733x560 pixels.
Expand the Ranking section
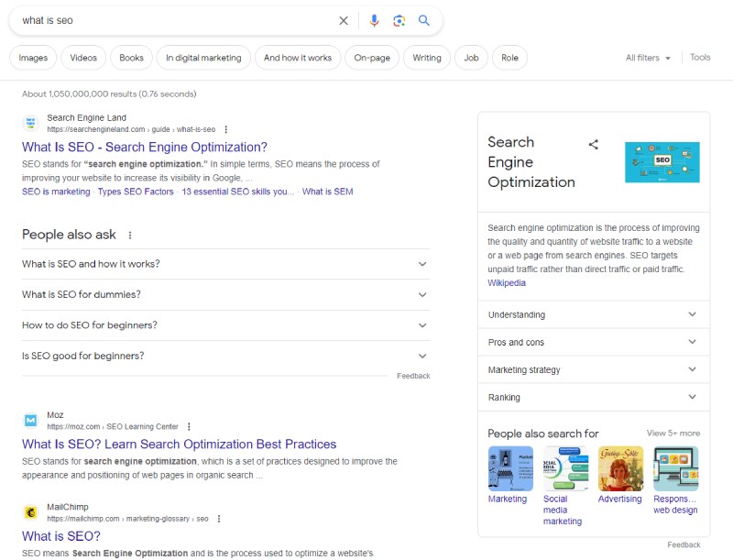coord(594,398)
